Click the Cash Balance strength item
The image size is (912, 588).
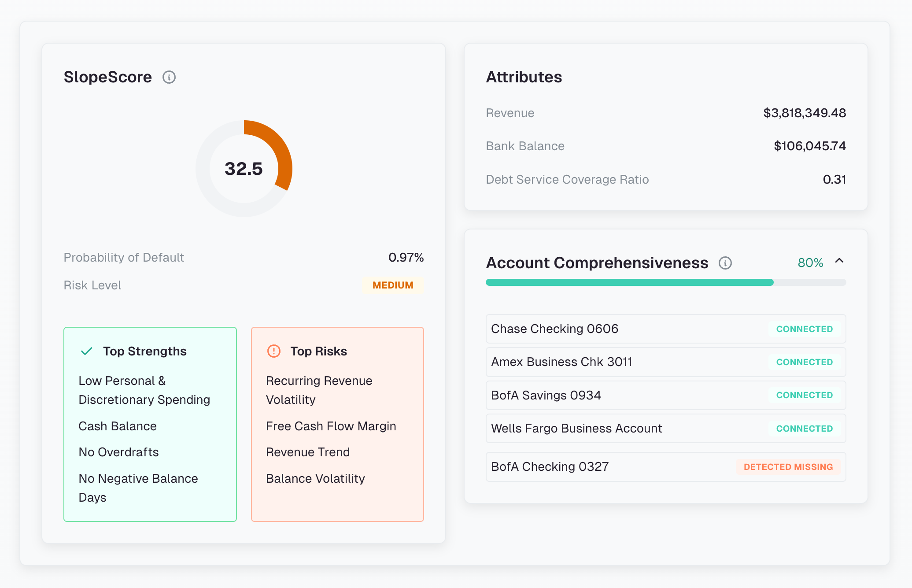118,426
